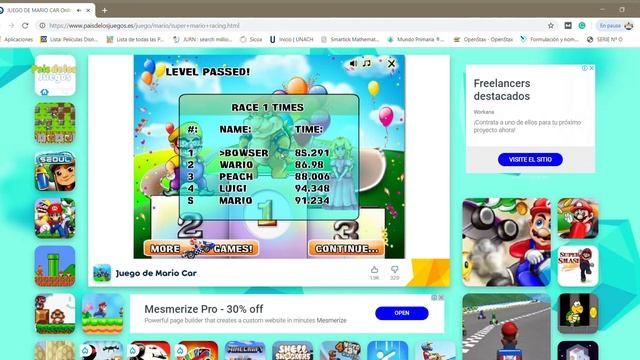Click the Juego de Mario Car game icon
Viewport: 640px width, 360px height.
[102, 273]
